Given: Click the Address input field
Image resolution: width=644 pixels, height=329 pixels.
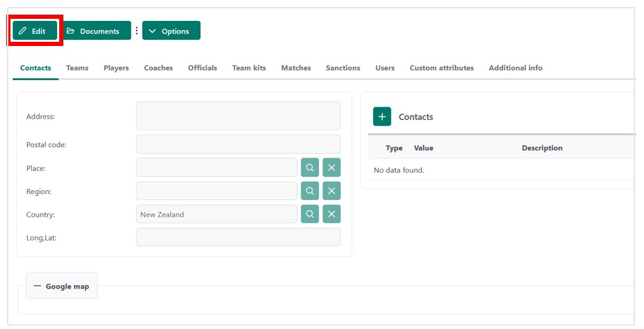Looking at the screenshot, I should [x=238, y=116].
